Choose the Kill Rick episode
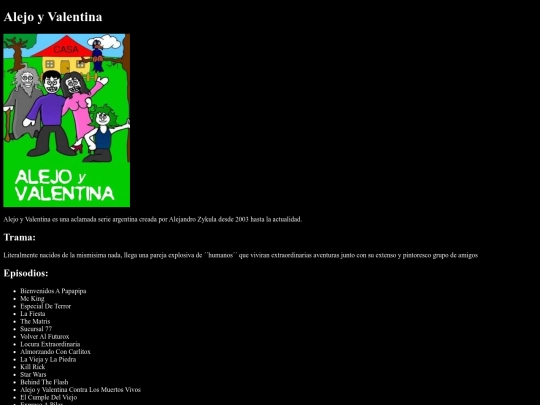Viewport: 540px width, 405px height. (x=33, y=367)
